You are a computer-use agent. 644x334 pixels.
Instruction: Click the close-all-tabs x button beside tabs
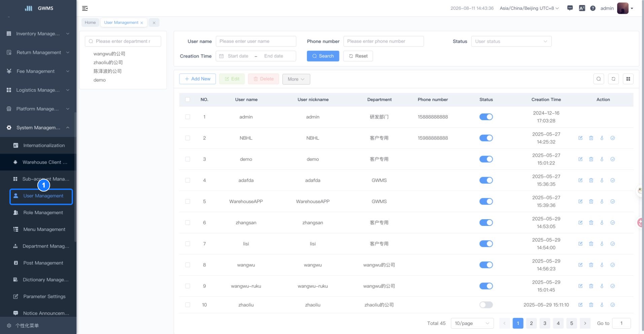(x=154, y=23)
